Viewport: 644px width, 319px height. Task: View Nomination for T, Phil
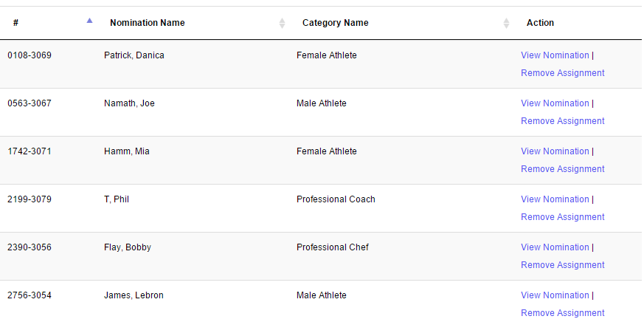(555, 199)
